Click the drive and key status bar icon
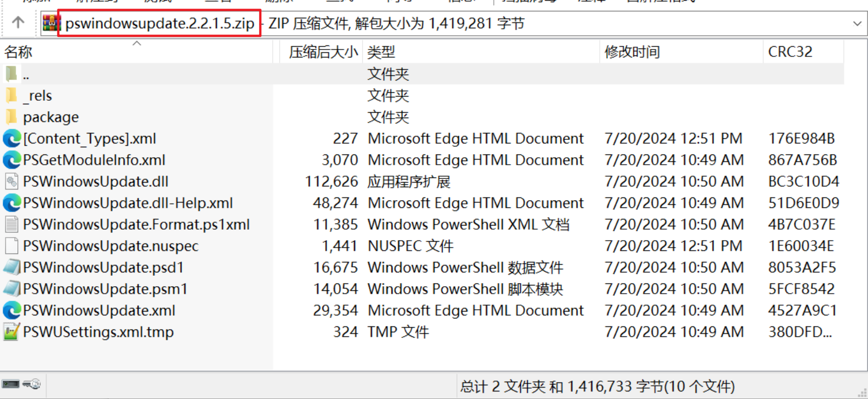This screenshot has height=399, width=868. [22, 384]
